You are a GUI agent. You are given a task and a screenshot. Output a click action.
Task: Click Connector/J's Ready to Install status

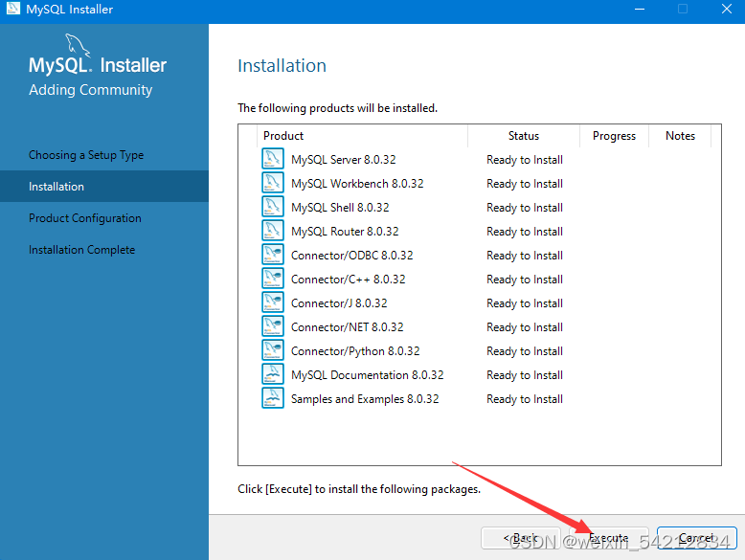pyautogui.click(x=525, y=303)
